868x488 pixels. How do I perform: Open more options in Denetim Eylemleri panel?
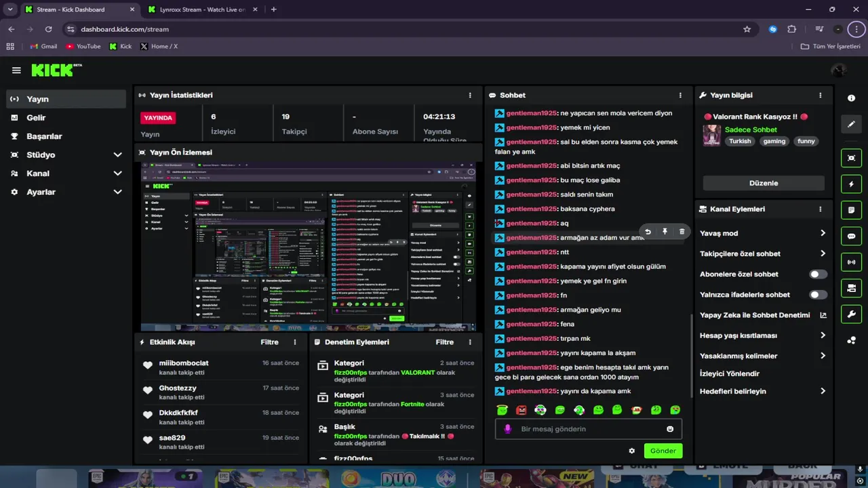pos(470,342)
